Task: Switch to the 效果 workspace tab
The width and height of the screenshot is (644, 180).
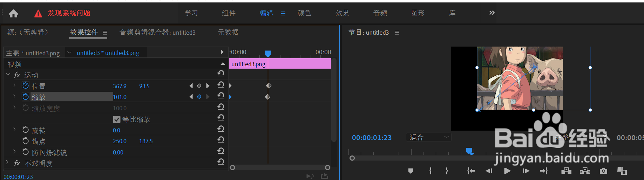Action: (x=342, y=13)
